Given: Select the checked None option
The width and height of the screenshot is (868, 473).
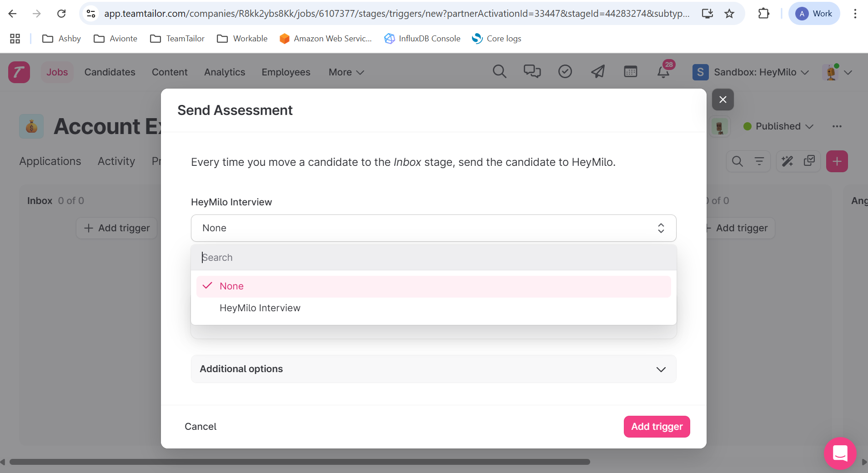Looking at the screenshot, I should pos(433,286).
